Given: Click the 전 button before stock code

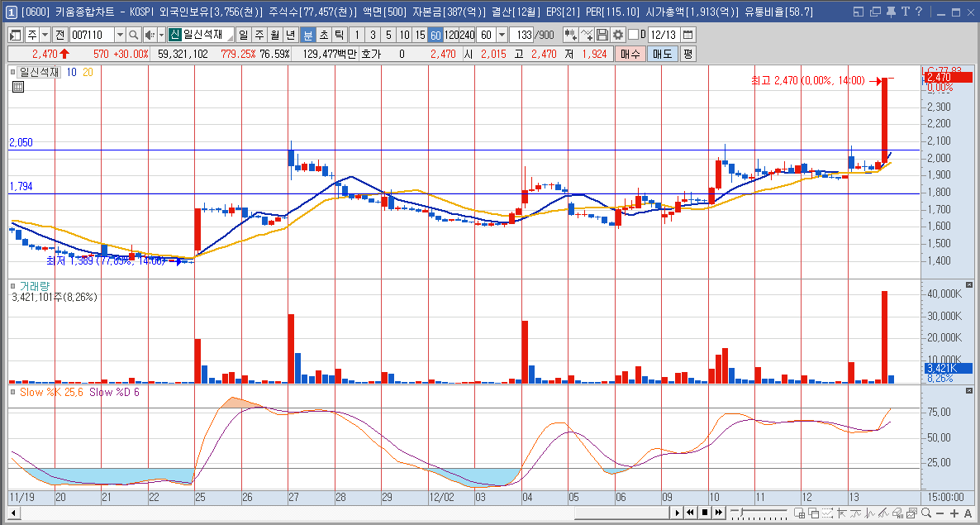Looking at the screenshot, I should 60,35.
